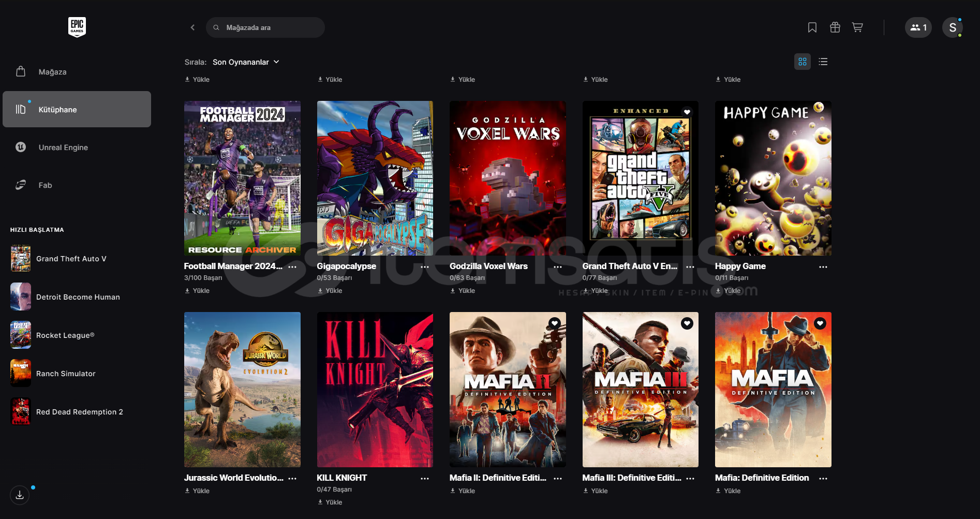Screen dimensions: 980x519
Task: Launch Ranch Simulator quick-launch icon
Action: pyautogui.click(x=21, y=373)
